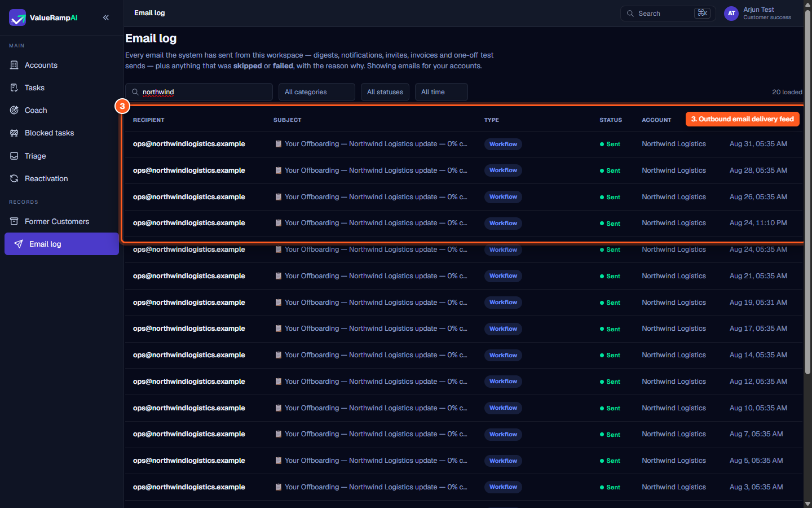Screen dimensions: 812x508
Task: Collapse the sidebar with the double chevron
Action: click(106, 17)
